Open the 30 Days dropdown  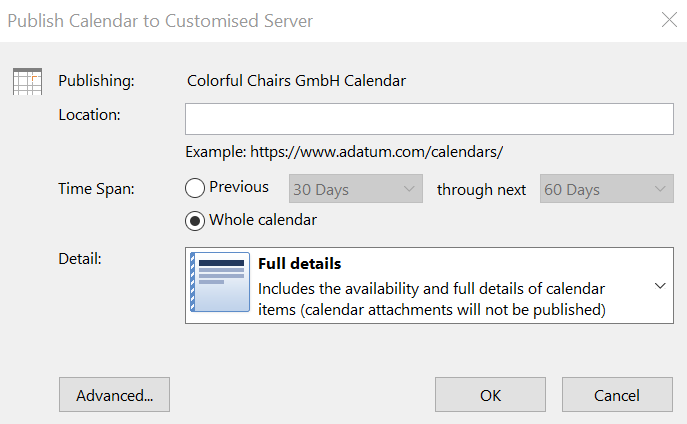(x=355, y=189)
